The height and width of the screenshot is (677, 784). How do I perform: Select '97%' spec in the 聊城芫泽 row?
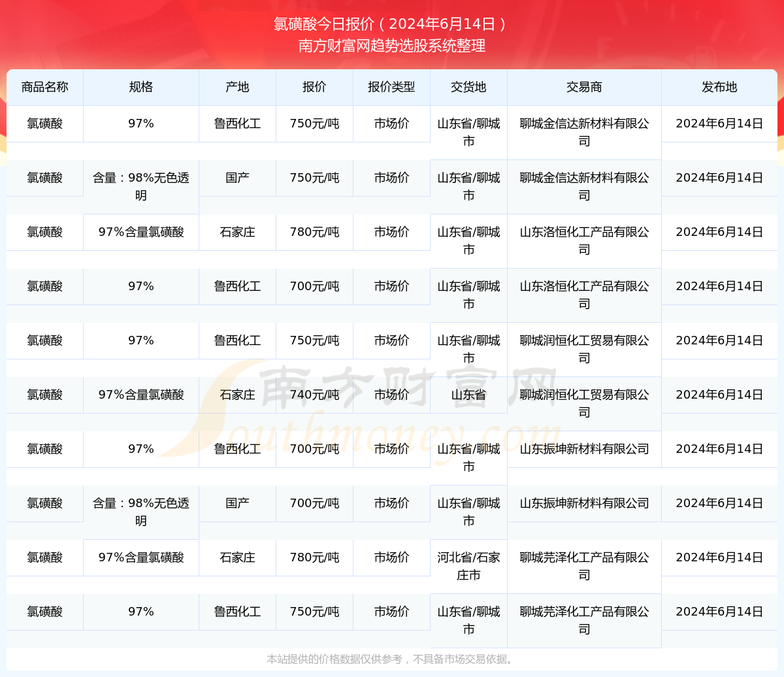141,612
